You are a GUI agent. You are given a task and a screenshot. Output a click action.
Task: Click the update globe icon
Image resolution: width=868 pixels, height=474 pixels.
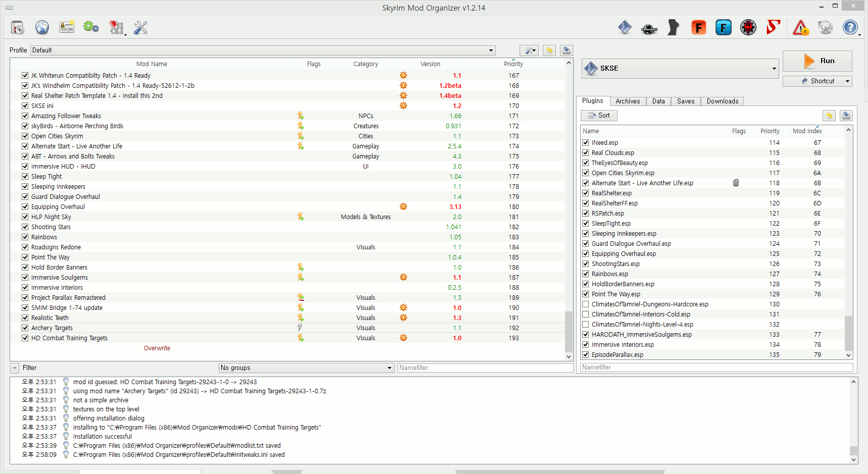826,27
